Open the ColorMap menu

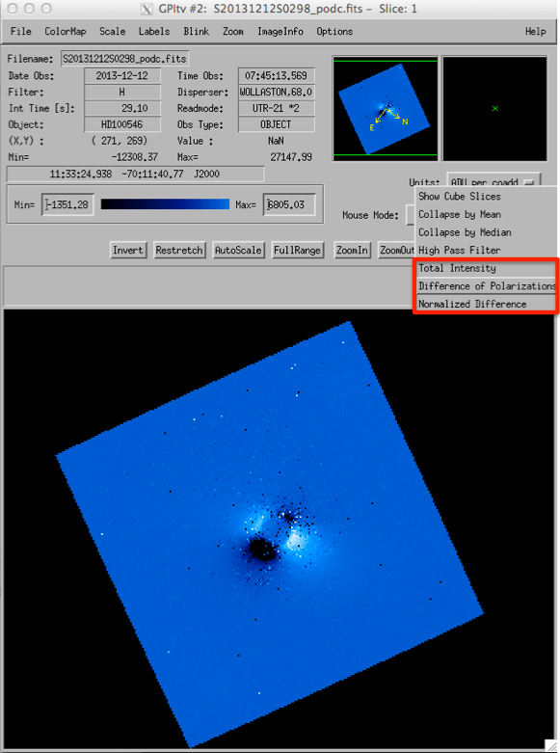point(66,31)
